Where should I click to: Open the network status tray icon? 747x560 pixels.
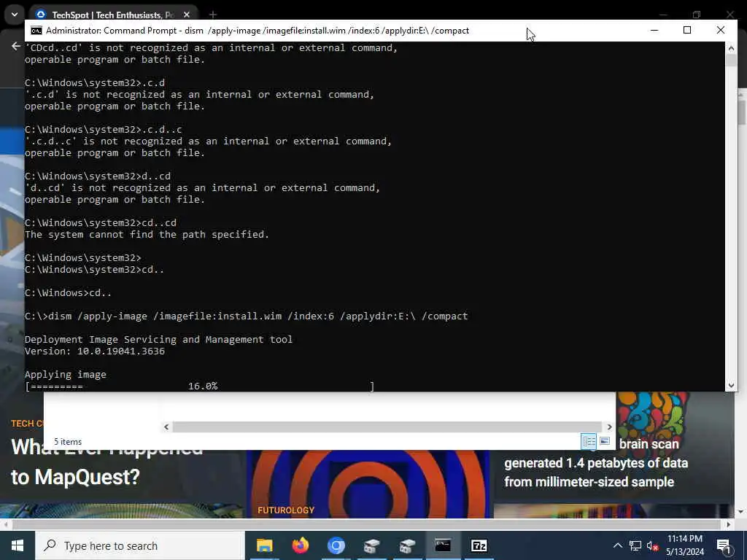[635, 545]
